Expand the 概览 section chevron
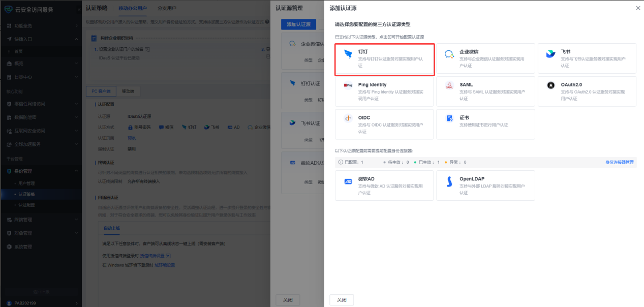The height and width of the screenshot is (307, 644). (77, 64)
